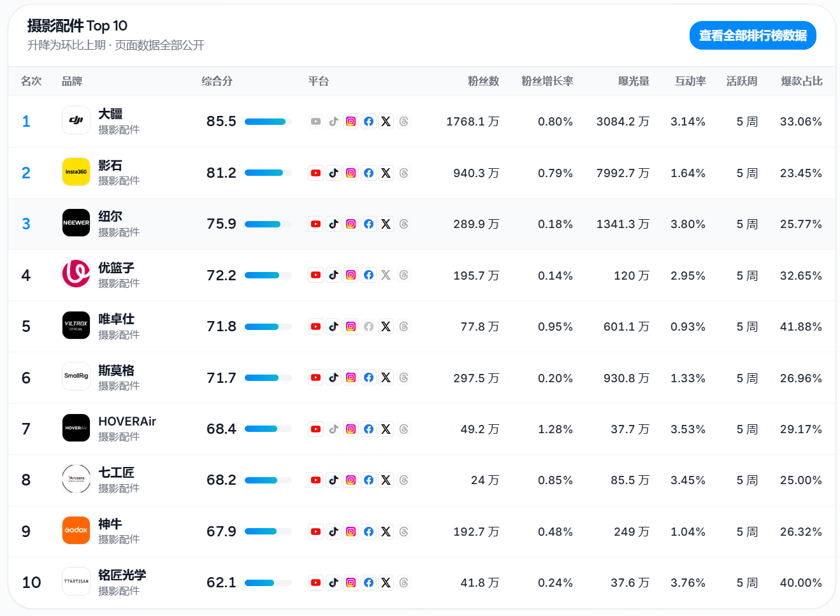Select the 曝光量 column header

point(634,82)
